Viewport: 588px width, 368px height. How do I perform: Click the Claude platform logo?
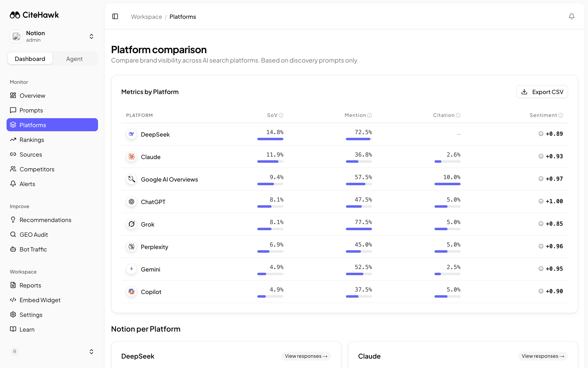coord(131,156)
